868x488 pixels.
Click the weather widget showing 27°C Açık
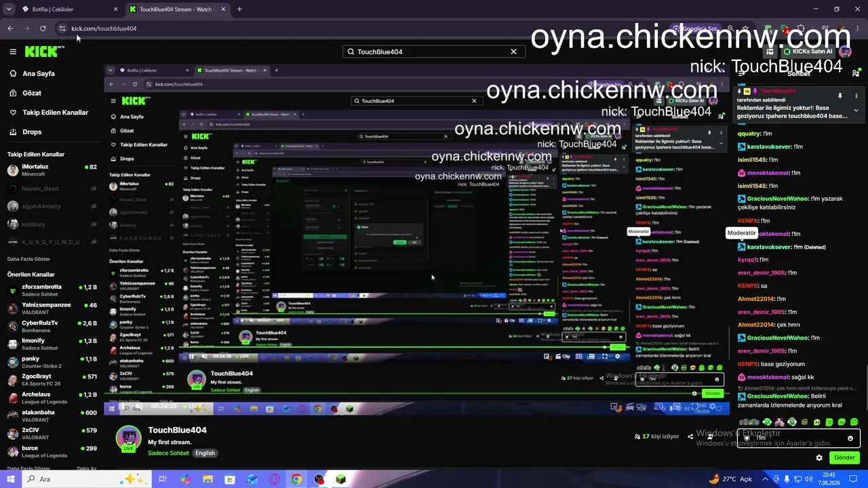pyautogui.click(x=730, y=479)
